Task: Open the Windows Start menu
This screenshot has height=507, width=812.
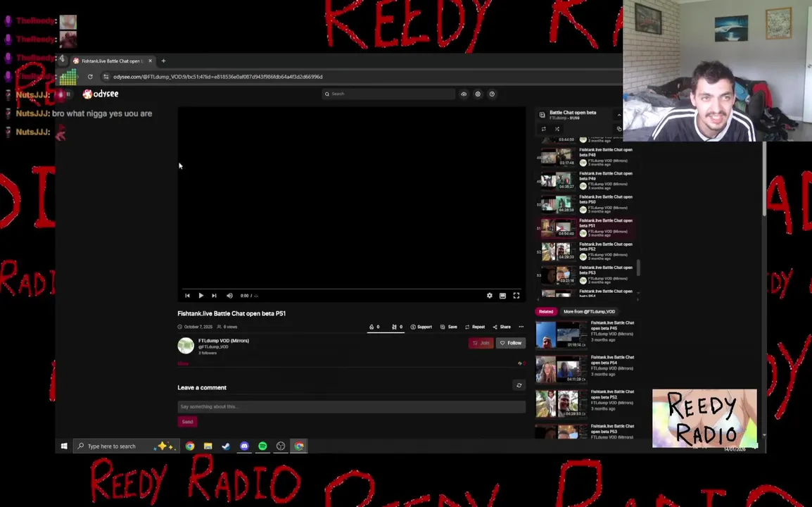Action: pos(64,446)
